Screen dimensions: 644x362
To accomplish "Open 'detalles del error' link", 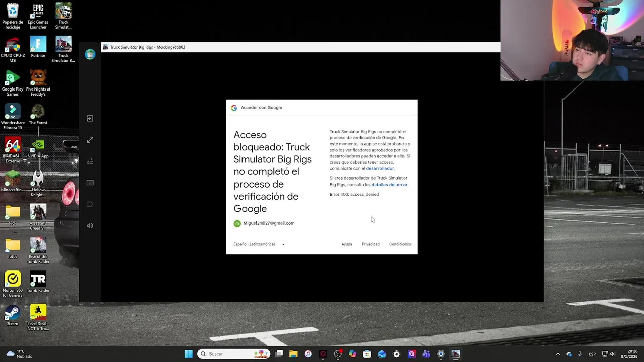I will (389, 185).
